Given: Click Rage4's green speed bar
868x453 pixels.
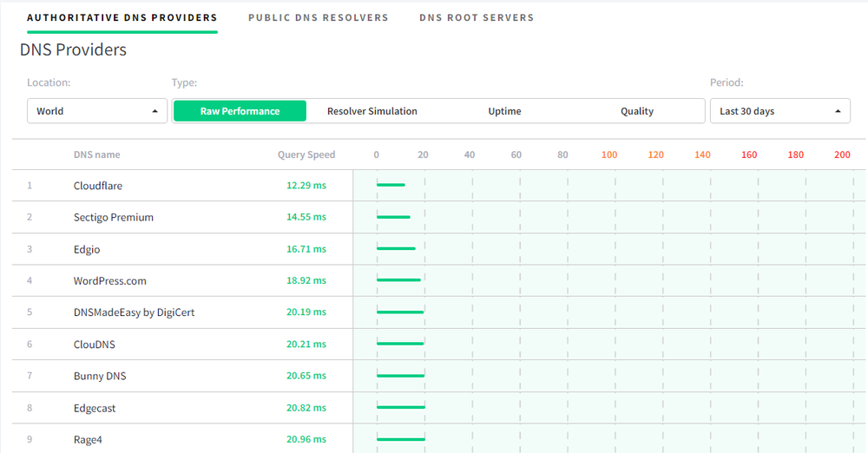Looking at the screenshot, I should click(401, 440).
